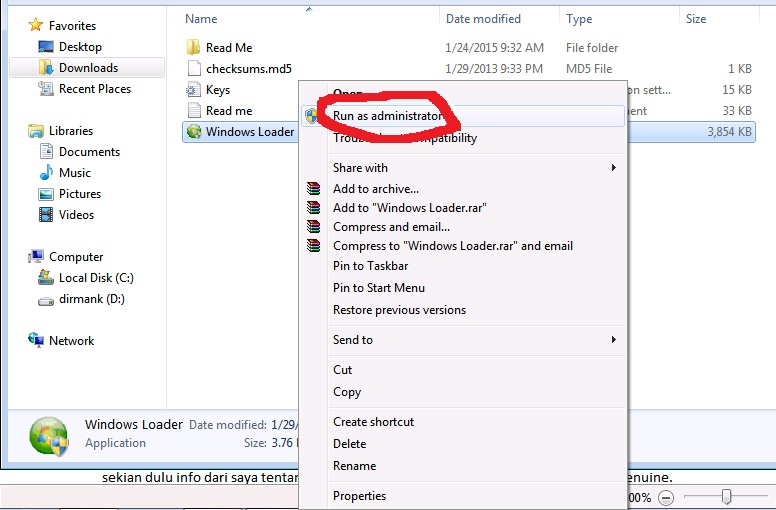Click the Read me text file icon
Screen dimensions: 776x510
pos(194,110)
